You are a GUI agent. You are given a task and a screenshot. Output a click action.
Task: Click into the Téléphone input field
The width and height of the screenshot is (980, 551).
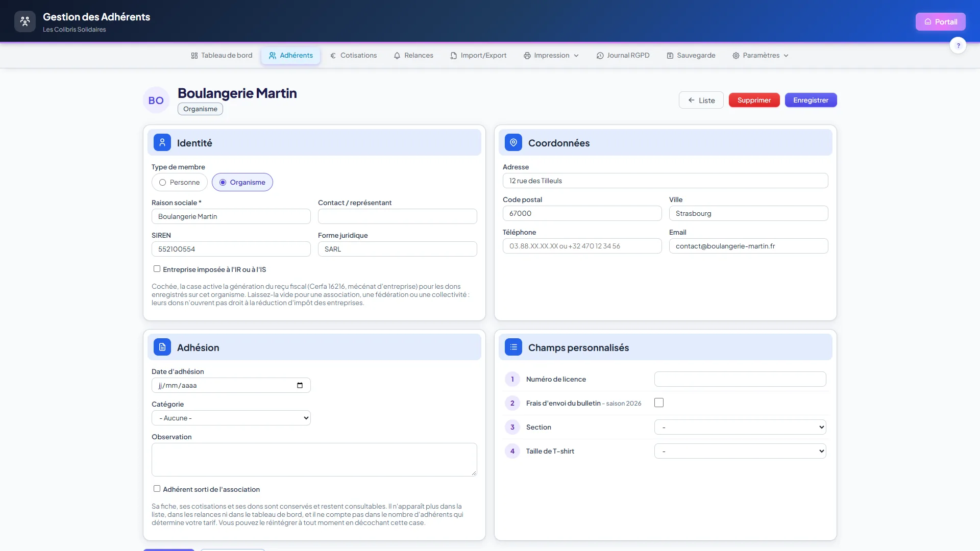[x=582, y=246]
